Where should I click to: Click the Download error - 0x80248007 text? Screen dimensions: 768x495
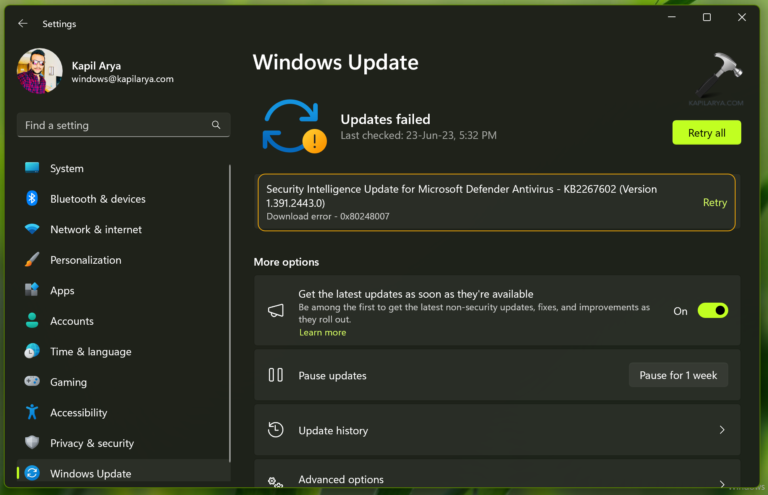tap(328, 216)
